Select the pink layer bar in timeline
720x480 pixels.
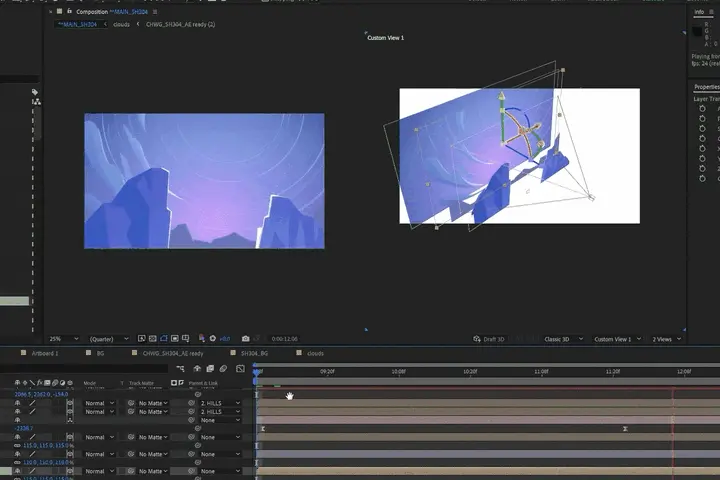tap(488, 420)
